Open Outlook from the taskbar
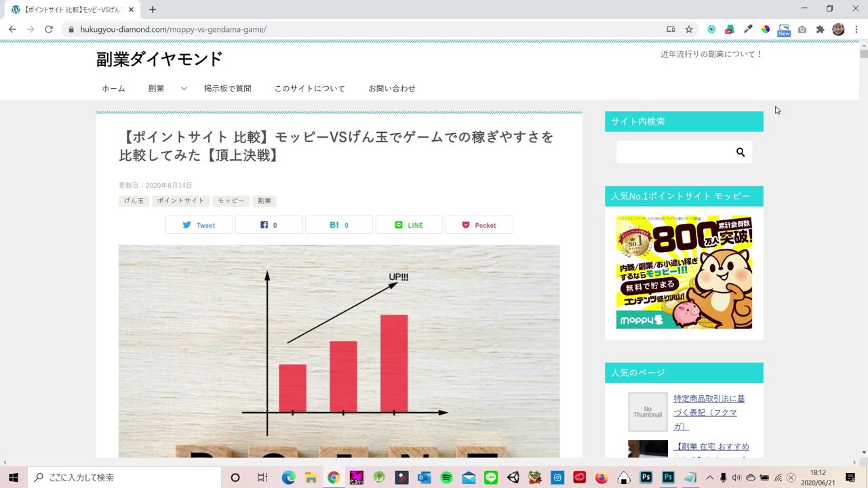The height and width of the screenshot is (488, 868). [x=425, y=477]
